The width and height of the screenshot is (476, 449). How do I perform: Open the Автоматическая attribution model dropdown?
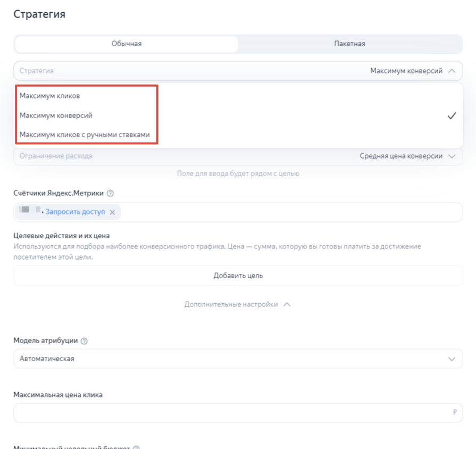click(238, 359)
